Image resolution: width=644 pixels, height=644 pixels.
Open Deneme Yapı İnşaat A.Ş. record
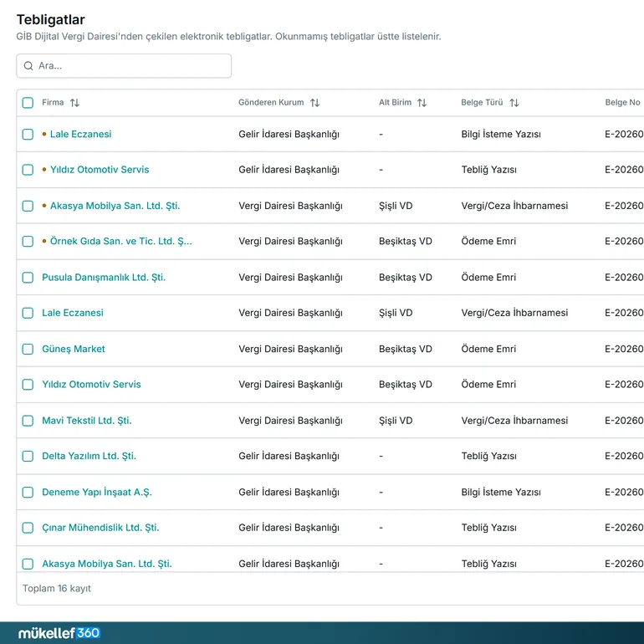97,492
